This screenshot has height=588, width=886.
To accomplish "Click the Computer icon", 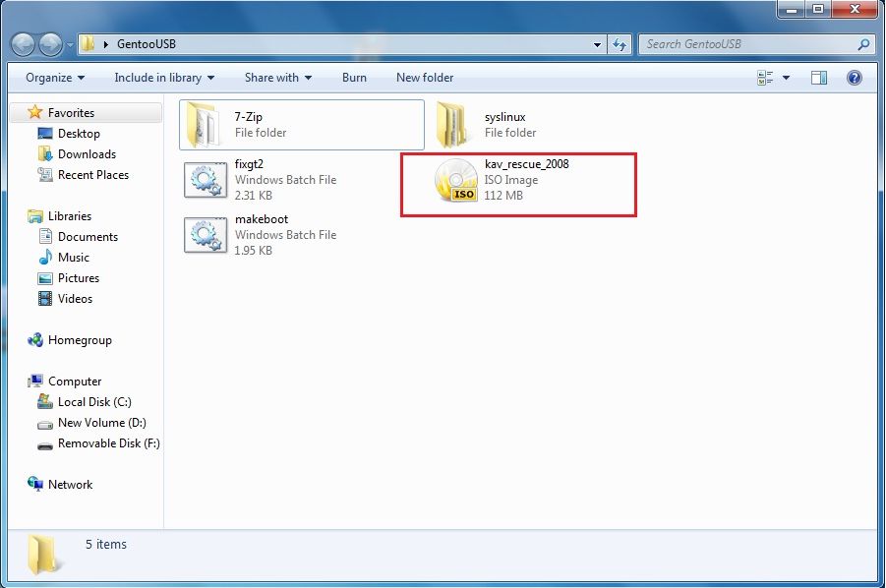I will [x=35, y=382].
